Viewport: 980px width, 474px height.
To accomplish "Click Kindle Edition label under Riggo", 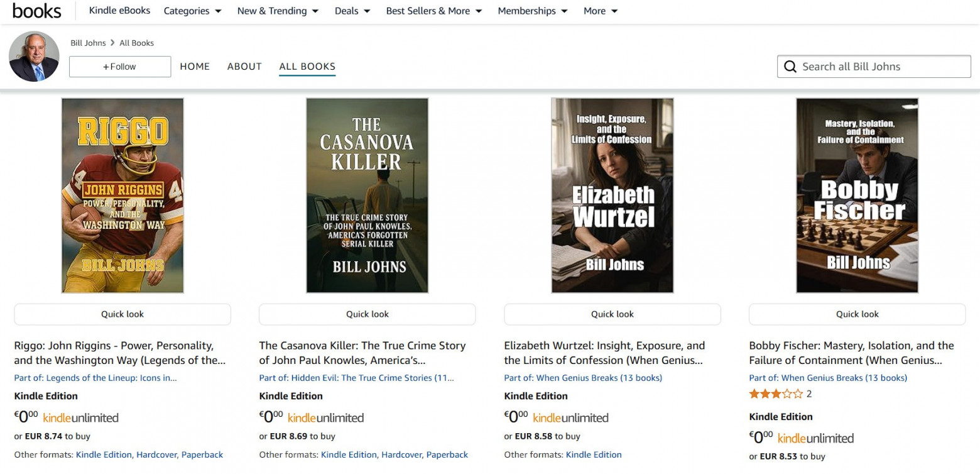I will point(46,396).
